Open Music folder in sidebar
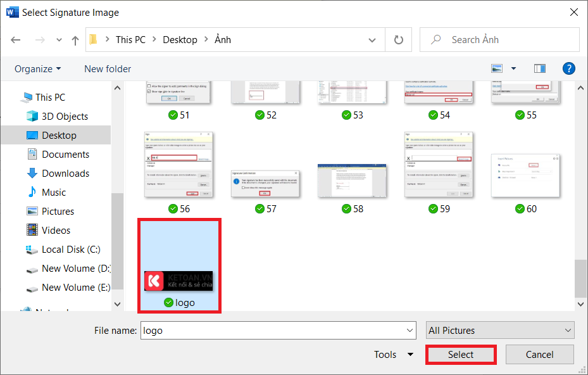 click(x=54, y=193)
